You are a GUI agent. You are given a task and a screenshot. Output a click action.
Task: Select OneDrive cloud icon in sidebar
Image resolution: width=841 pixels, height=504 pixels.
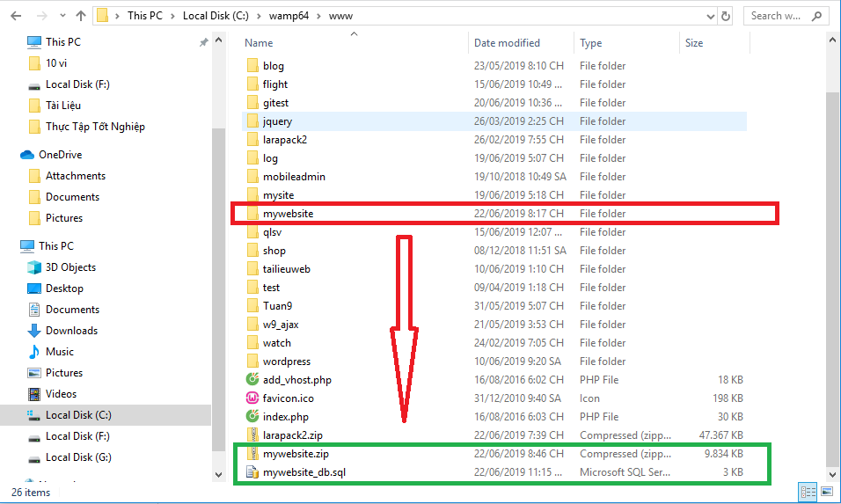tap(27, 155)
